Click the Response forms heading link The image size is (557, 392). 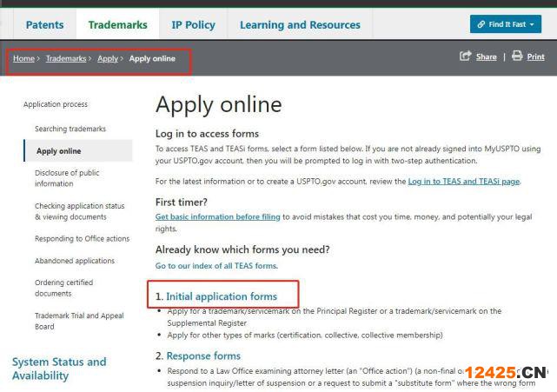point(203,355)
